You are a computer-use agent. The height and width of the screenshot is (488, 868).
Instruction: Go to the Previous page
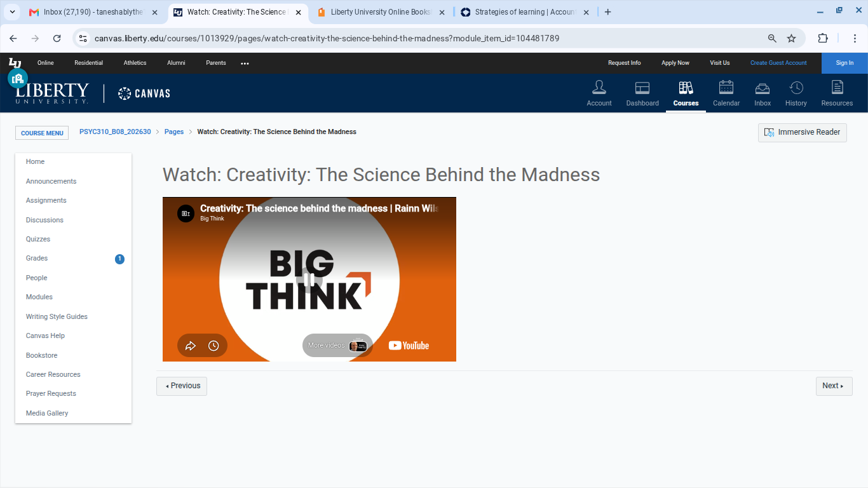182,386
